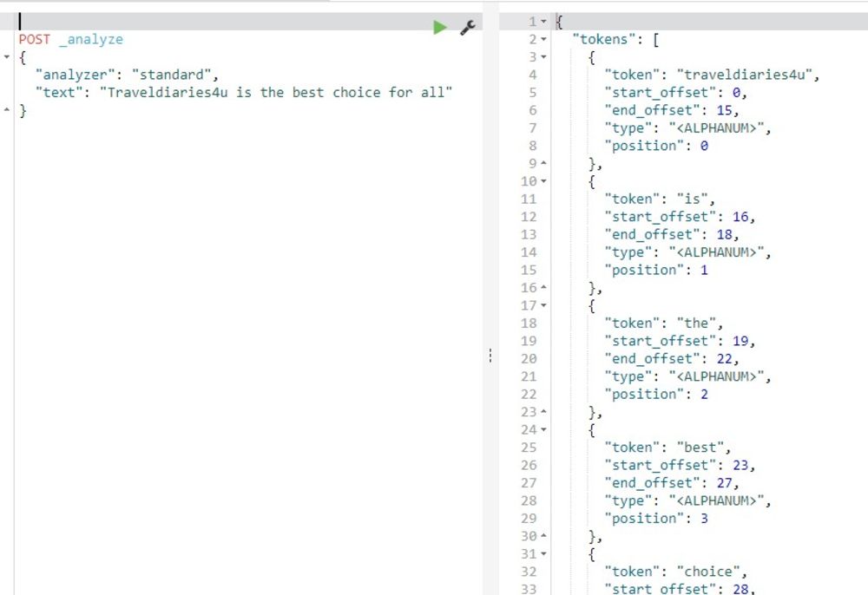Click the "standard" value in request
This screenshot has height=595, width=868.
[172, 75]
